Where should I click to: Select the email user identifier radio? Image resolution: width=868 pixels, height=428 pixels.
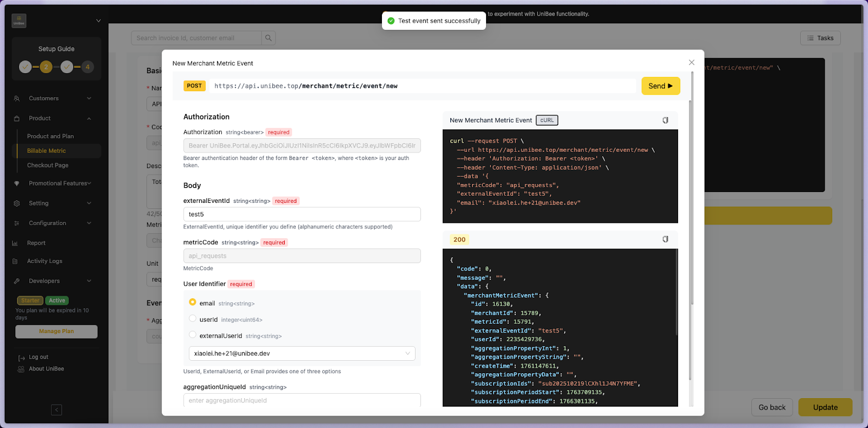tap(193, 302)
